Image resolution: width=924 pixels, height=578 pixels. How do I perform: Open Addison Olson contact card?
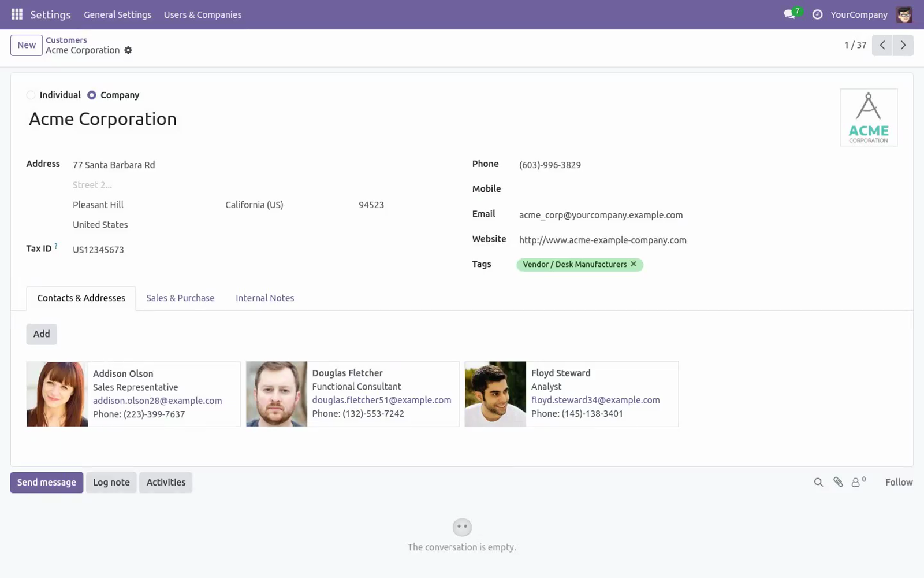click(133, 394)
